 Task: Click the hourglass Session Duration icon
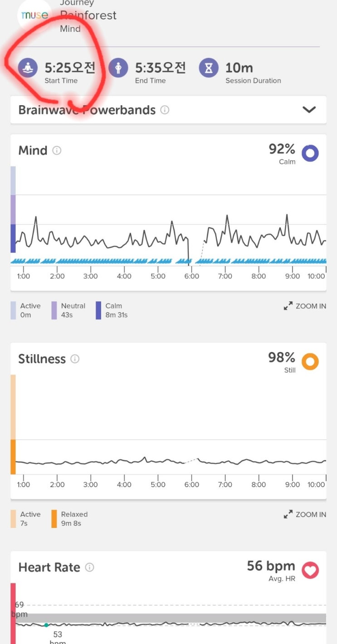tap(209, 68)
